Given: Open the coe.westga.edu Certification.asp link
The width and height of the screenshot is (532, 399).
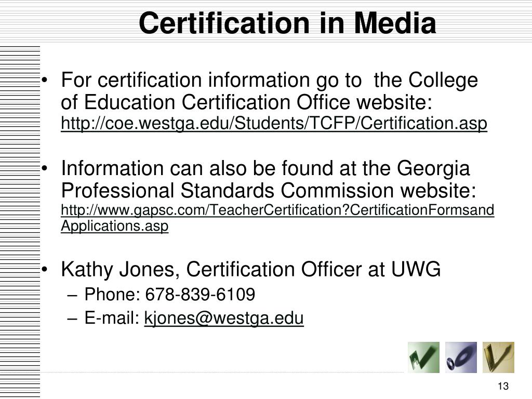Looking at the screenshot, I should pos(274,123).
